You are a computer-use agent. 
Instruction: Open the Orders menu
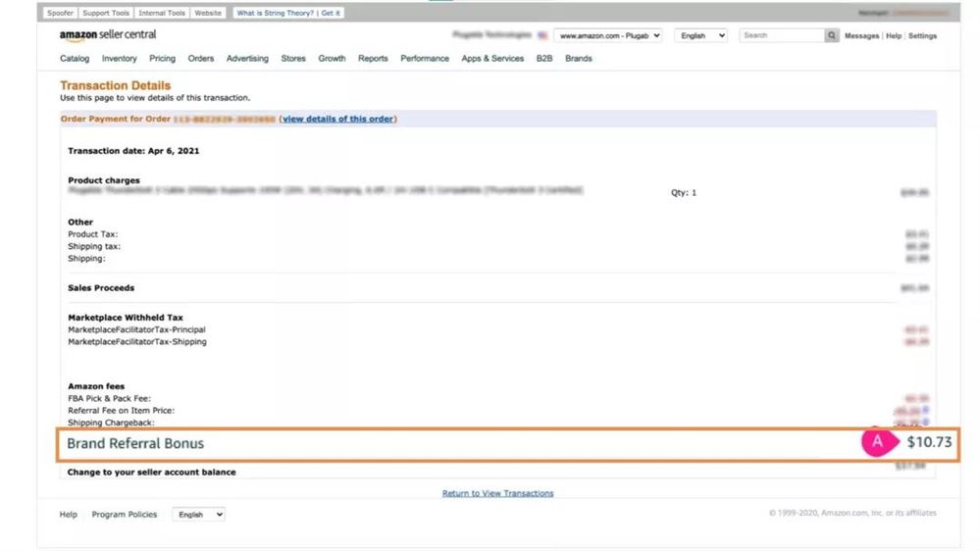coord(201,58)
